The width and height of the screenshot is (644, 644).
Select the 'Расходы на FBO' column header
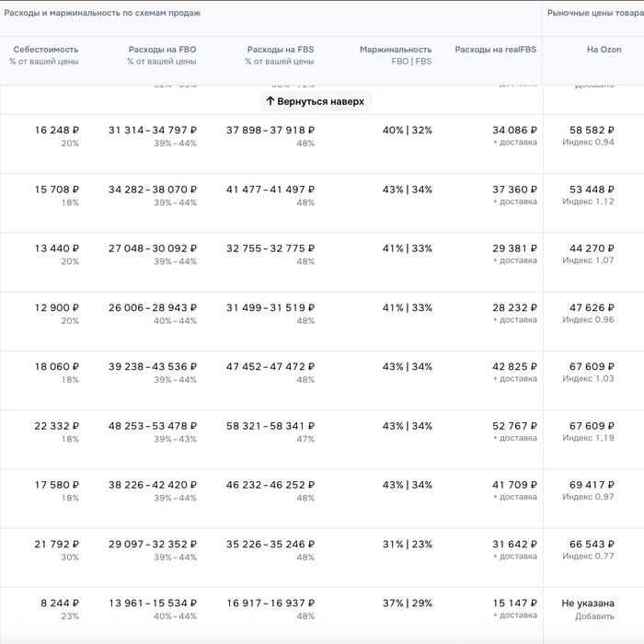tap(162, 50)
